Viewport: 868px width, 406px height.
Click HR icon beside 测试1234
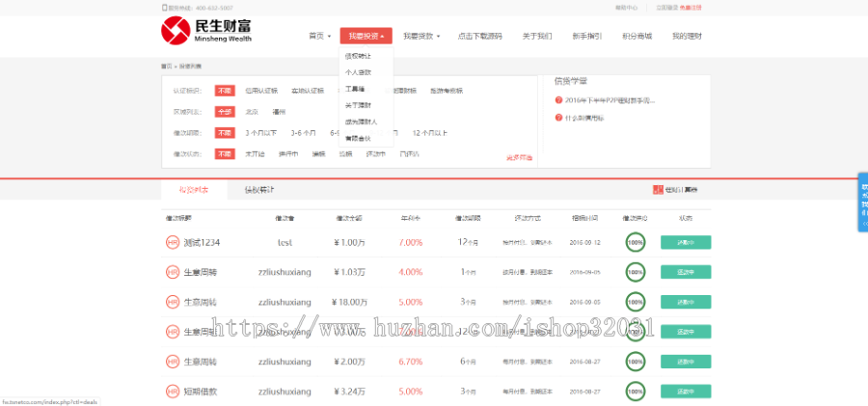pyautogui.click(x=173, y=242)
